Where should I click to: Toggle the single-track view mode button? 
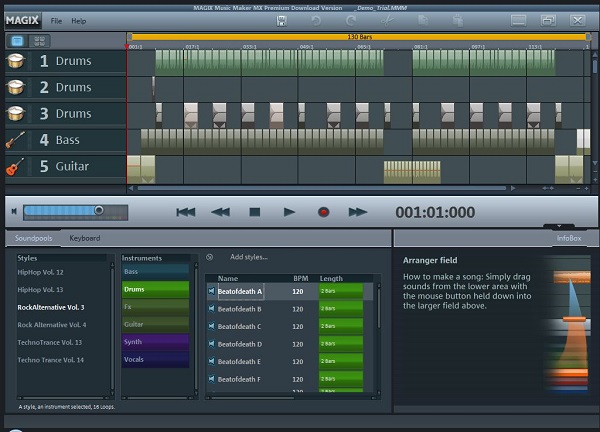[17, 41]
